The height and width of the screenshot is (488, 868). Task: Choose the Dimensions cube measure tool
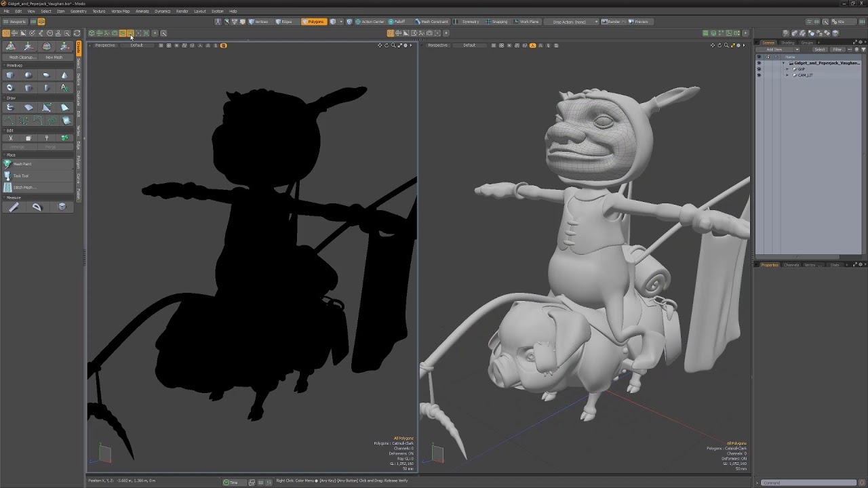coord(62,207)
